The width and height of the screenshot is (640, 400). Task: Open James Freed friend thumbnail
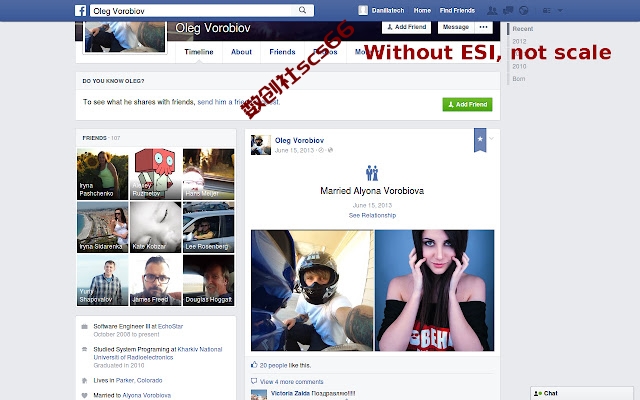pyautogui.click(x=156, y=280)
